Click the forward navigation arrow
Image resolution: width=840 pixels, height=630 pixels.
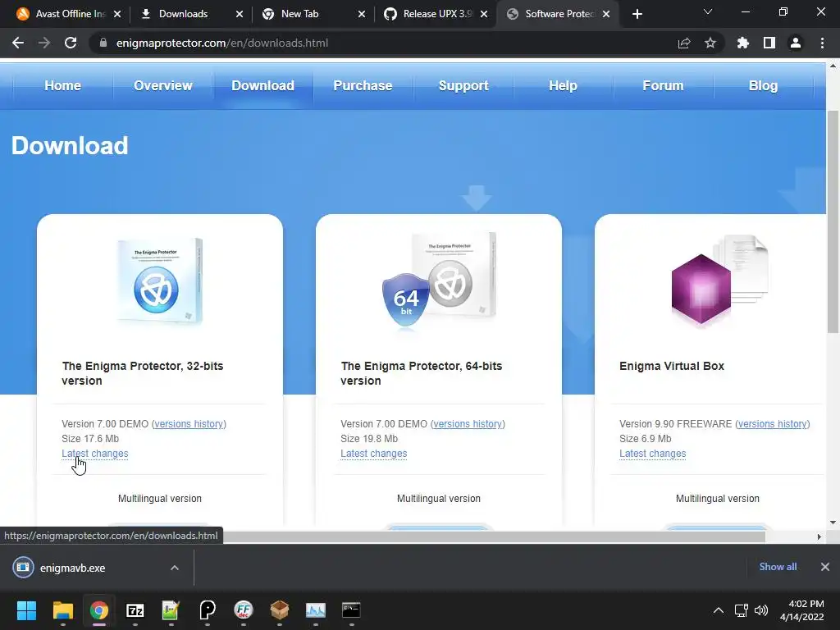tap(44, 43)
